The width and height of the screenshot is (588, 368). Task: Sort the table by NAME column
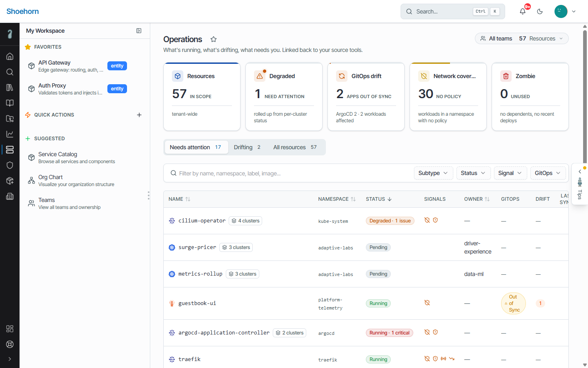pos(179,199)
